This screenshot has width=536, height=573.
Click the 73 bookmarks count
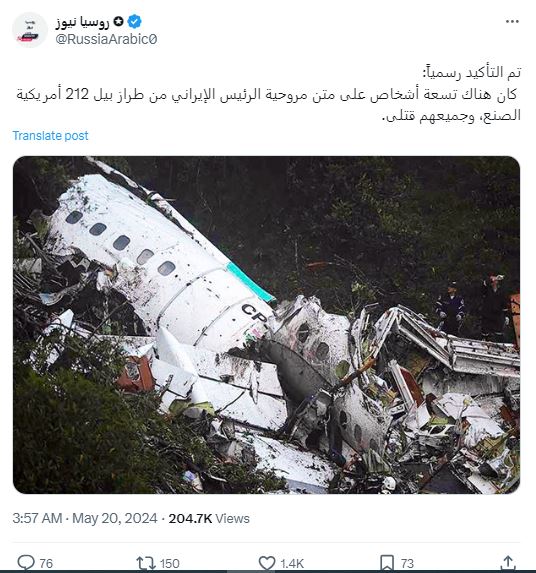pos(407,563)
